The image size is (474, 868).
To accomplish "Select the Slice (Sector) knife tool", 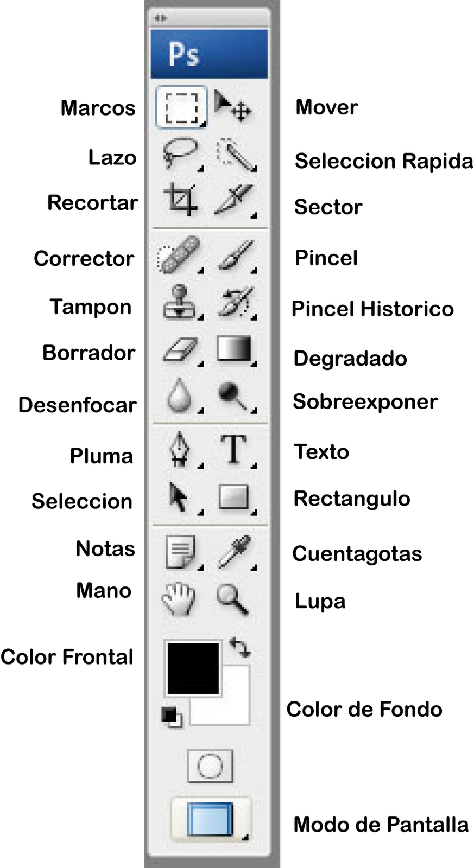I will [x=235, y=200].
